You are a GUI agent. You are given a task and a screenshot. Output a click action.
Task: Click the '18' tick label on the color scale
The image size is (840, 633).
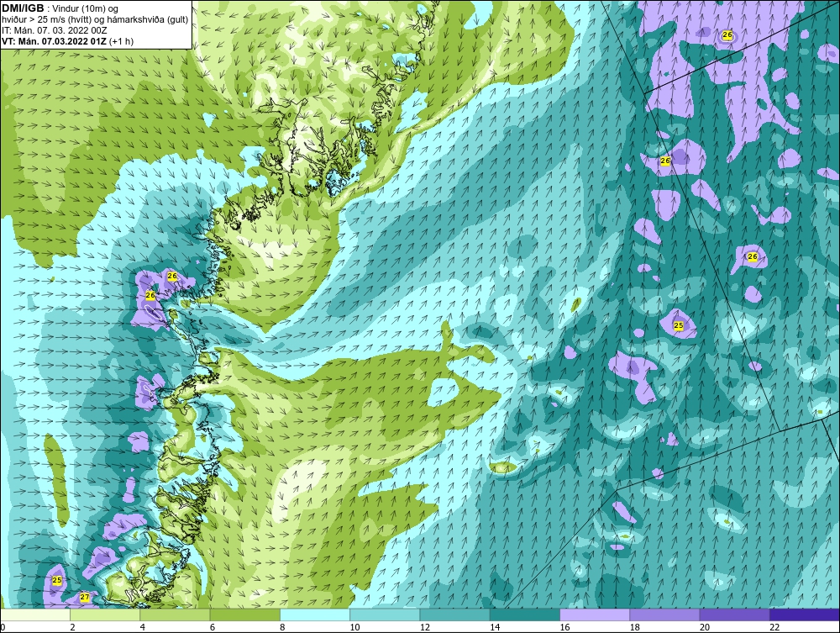(x=635, y=628)
